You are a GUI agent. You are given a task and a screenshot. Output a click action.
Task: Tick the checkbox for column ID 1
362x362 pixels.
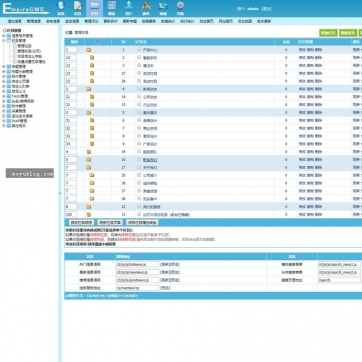[139, 50]
